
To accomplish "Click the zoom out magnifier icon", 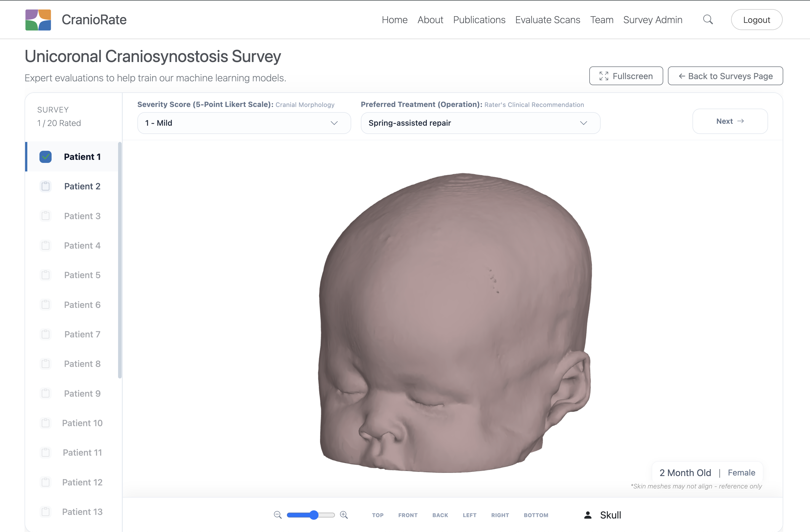I will [278, 515].
